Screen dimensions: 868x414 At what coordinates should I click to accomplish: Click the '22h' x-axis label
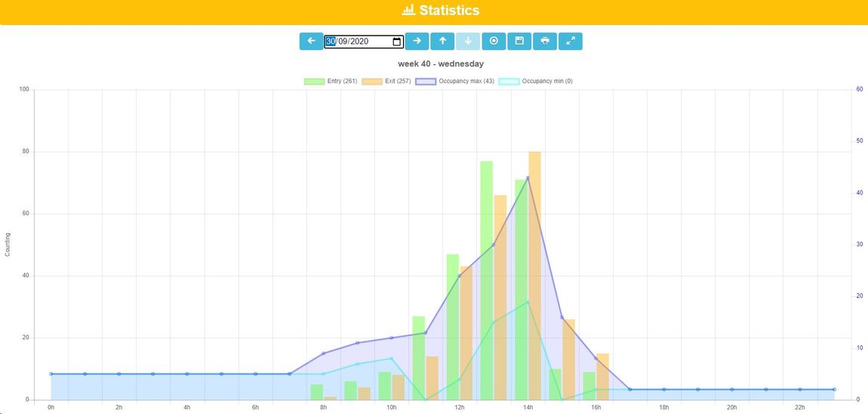coord(800,407)
